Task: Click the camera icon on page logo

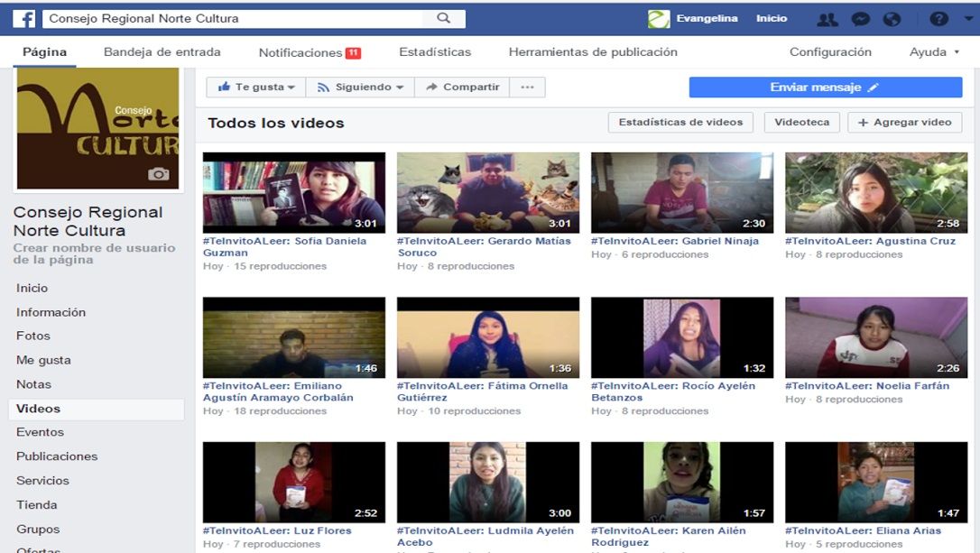Action: pyautogui.click(x=159, y=174)
